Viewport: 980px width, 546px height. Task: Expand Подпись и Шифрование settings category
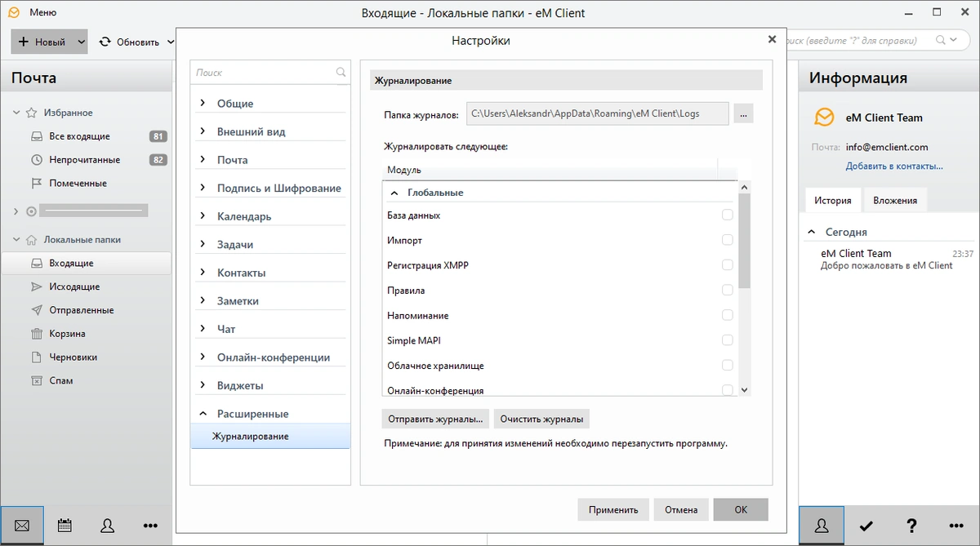(203, 188)
